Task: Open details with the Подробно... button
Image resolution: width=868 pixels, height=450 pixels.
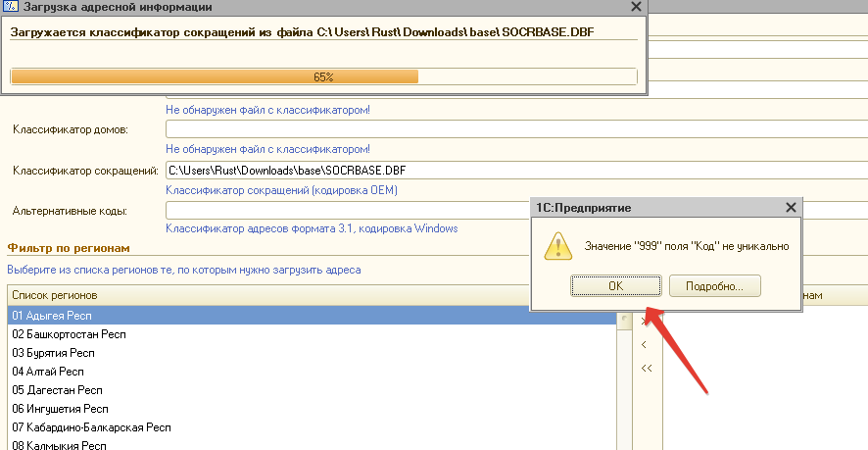Action: [714, 286]
